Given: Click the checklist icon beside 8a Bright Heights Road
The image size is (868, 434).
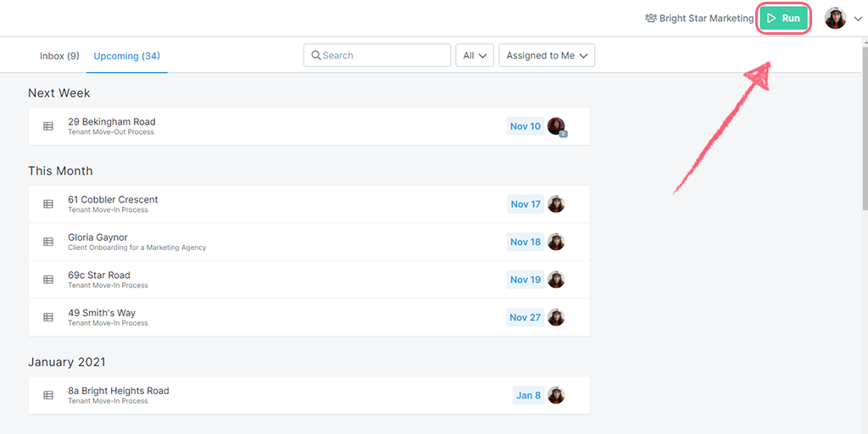Looking at the screenshot, I should point(48,395).
